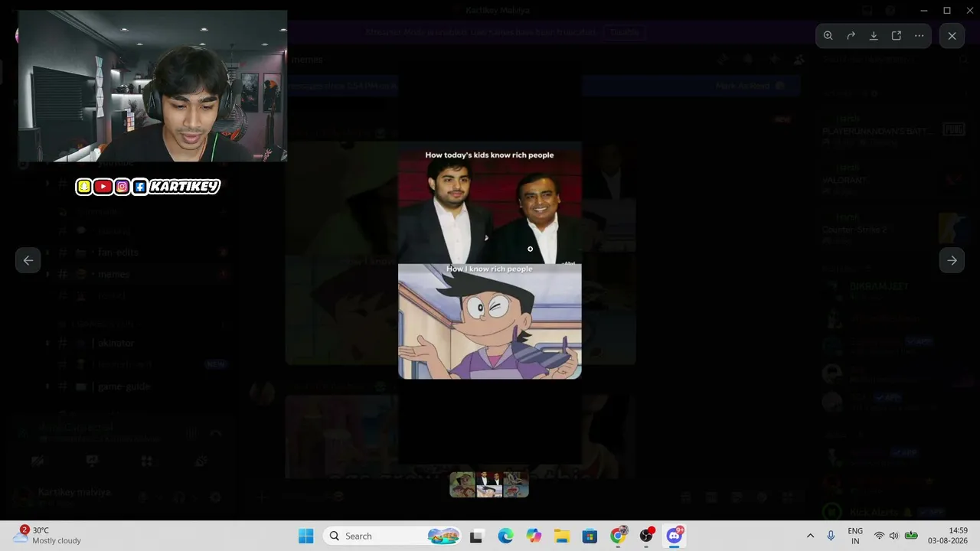
Task: Click the Discord taskbar icon
Action: pos(675,536)
